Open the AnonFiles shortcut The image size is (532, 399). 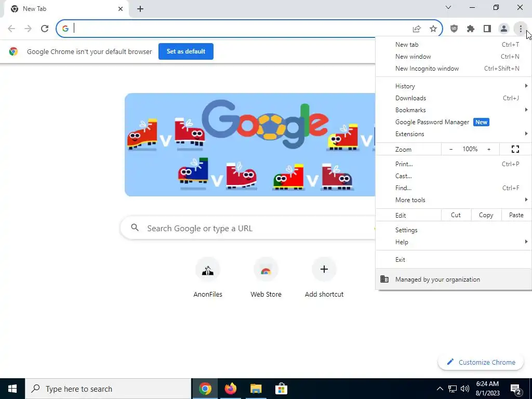(x=208, y=278)
